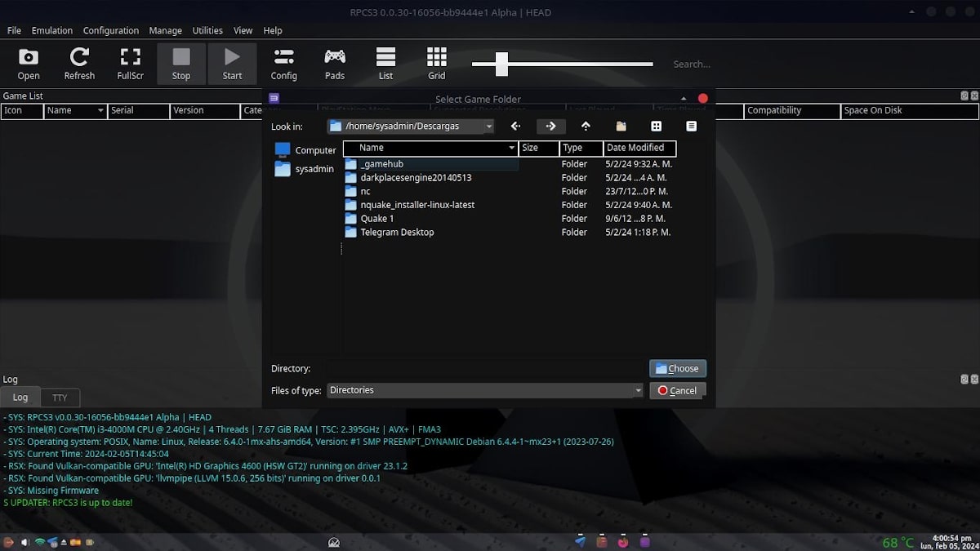Open the emulator Config settings
The image size is (980, 551).
(283, 63)
